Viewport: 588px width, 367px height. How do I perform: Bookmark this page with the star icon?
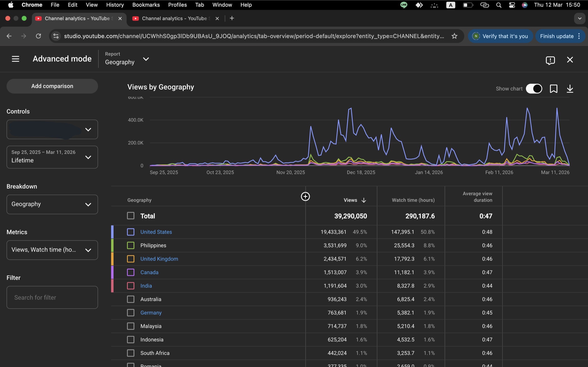(x=454, y=36)
